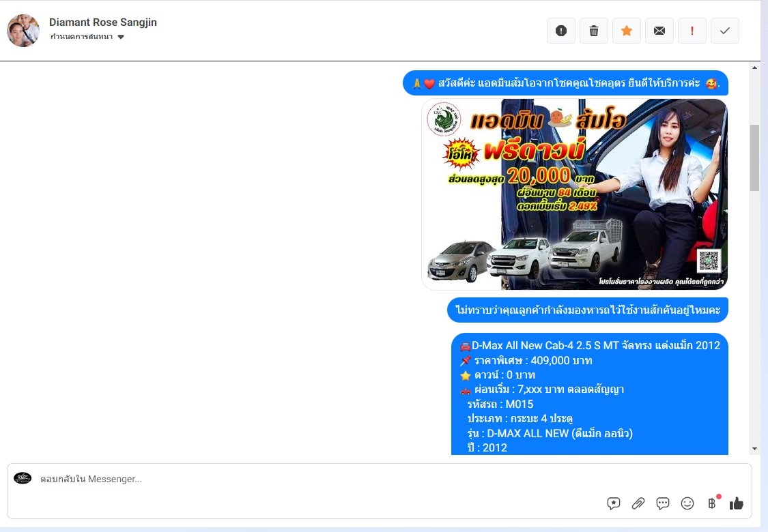The image size is (768, 532).
Task: Click the รุ่น : D-MAX ALL NEW line
Action: pos(550,434)
